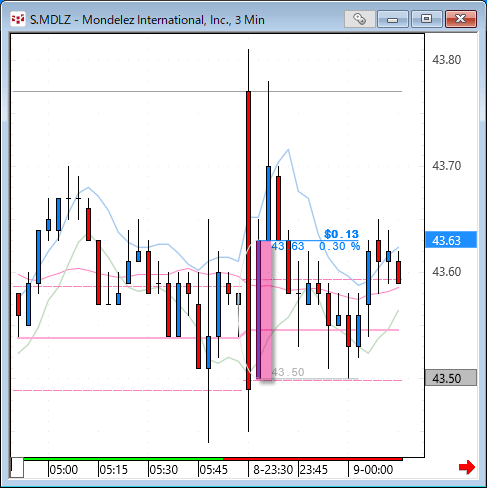Click the $0.13 measurement label
487x488 pixels.
pos(341,234)
